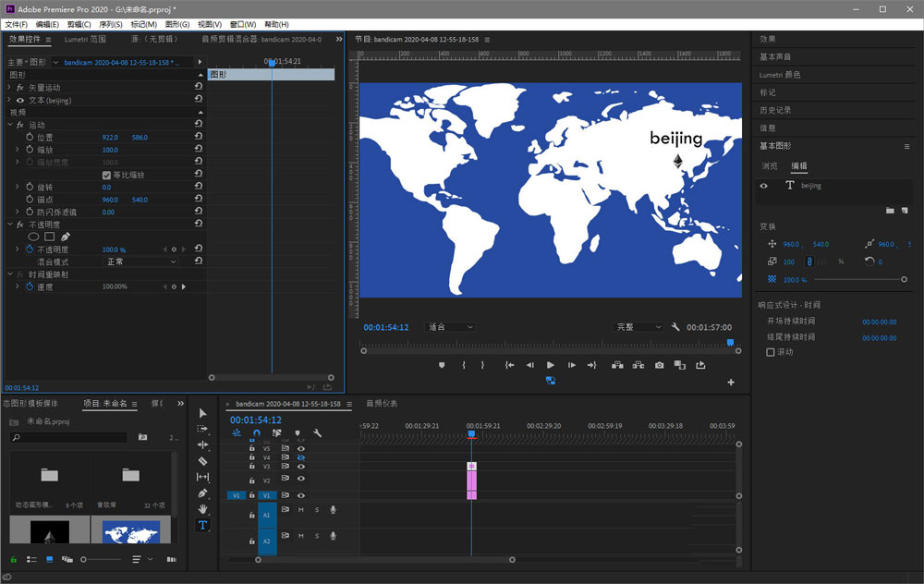Toggle the timeline Snap magnet icon

[257, 432]
